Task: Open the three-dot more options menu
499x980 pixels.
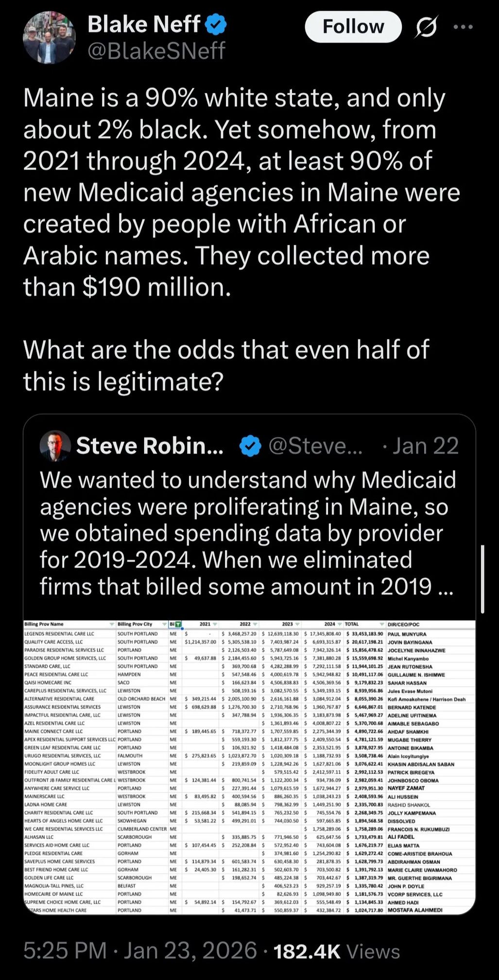Action: (x=463, y=27)
